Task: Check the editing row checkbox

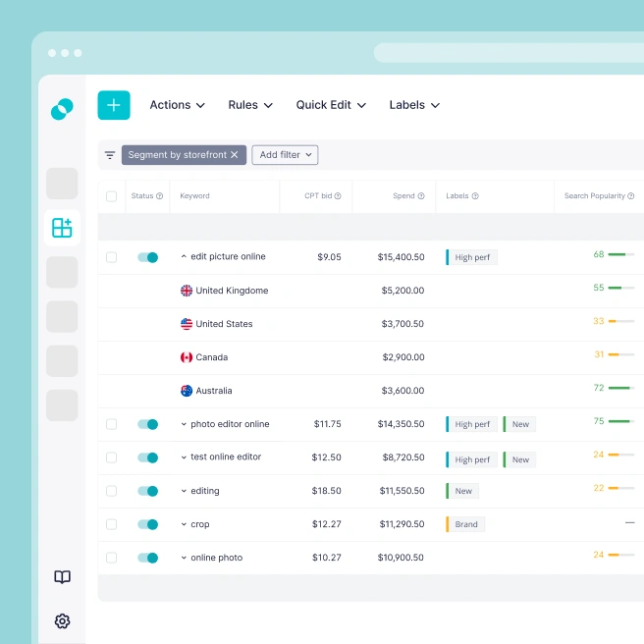Action: [x=111, y=491]
